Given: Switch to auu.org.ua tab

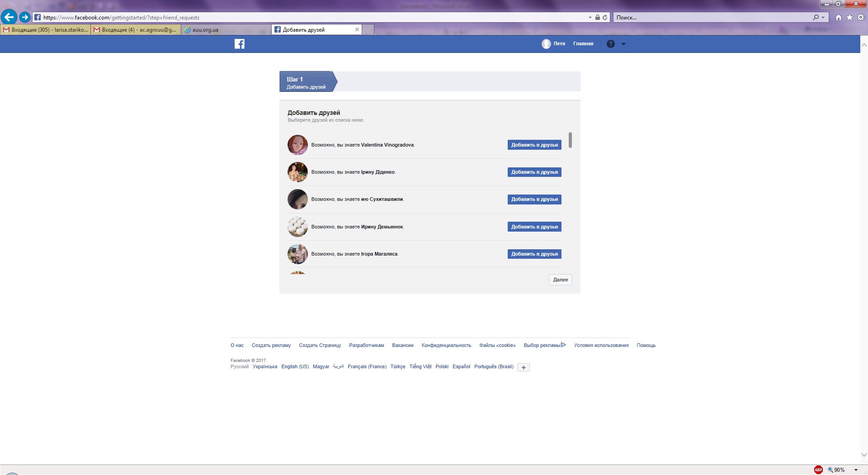Looking at the screenshot, I should click(x=226, y=30).
